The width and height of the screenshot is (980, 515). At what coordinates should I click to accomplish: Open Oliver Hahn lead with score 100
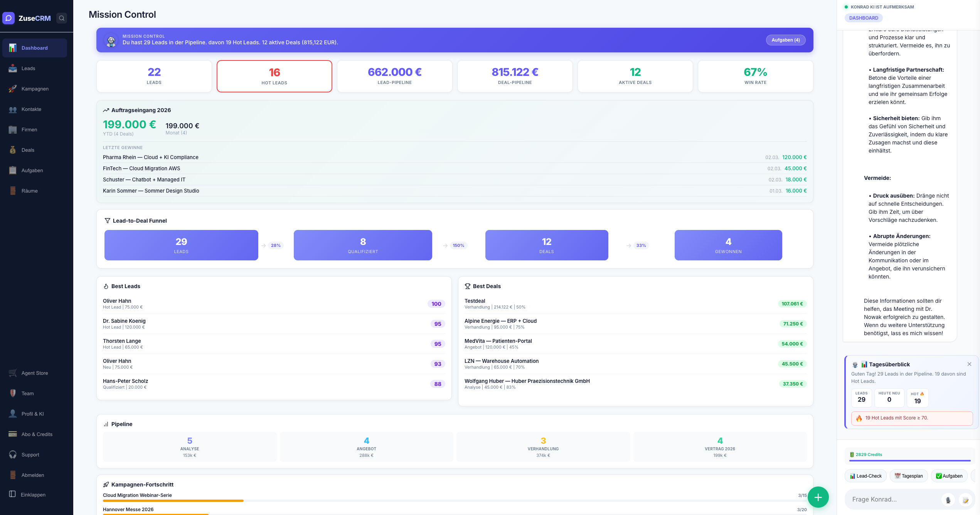tap(274, 304)
